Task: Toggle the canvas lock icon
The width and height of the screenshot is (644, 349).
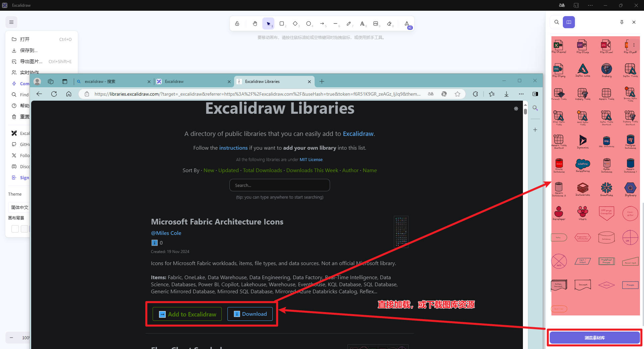Action: 237,23
